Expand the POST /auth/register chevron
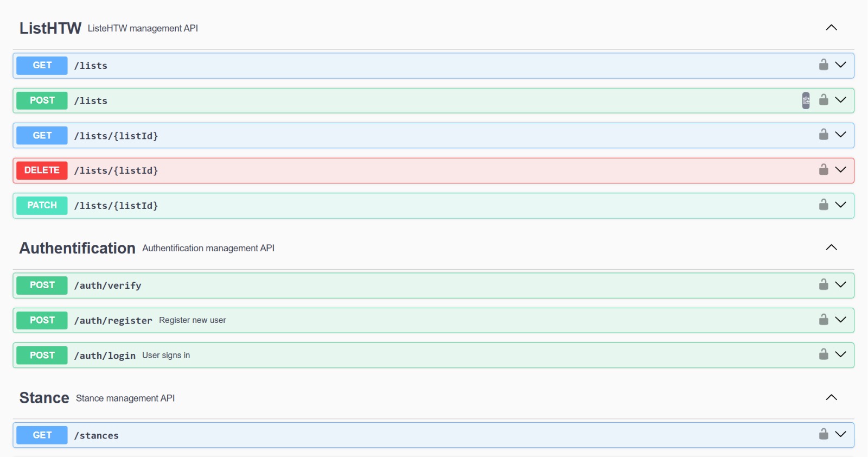This screenshot has height=457, width=868. coord(840,320)
